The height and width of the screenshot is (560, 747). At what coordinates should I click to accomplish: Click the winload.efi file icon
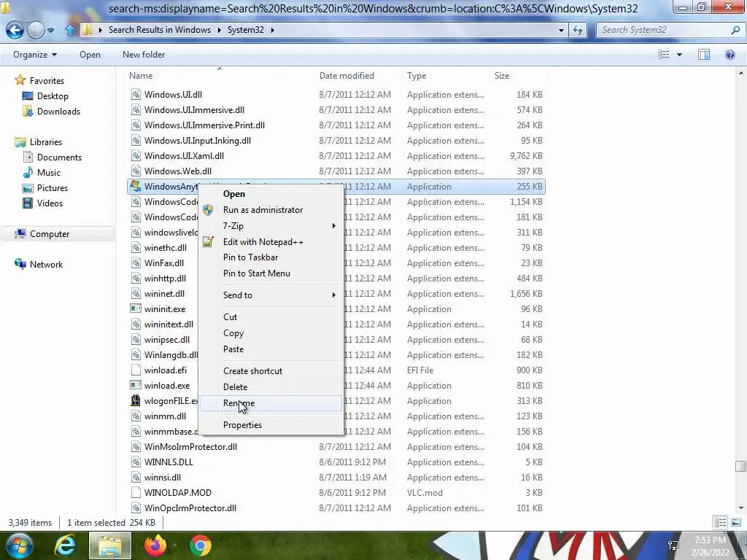pos(136,370)
